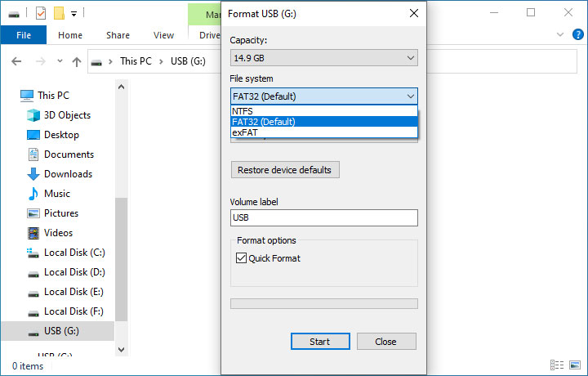The width and height of the screenshot is (588, 376).
Task: Open the File ribbon tab
Action: pyautogui.click(x=24, y=35)
